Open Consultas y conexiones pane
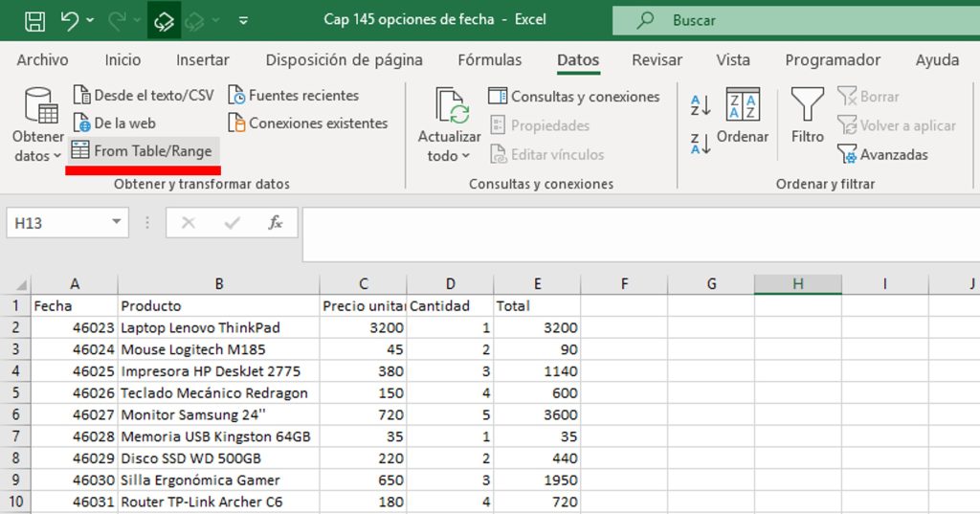Viewport: 980px width, 514px height. (x=574, y=97)
